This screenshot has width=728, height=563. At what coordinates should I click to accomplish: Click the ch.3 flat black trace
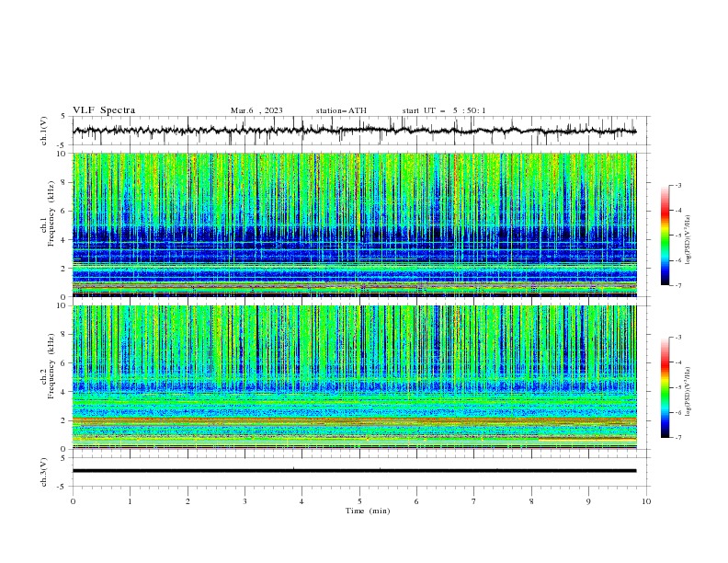pyautogui.click(x=354, y=471)
